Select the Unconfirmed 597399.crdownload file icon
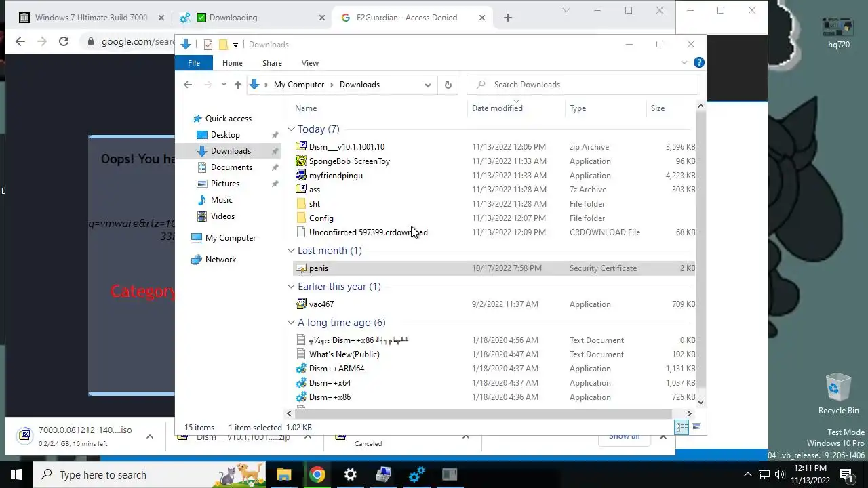This screenshot has height=488, width=868. [302, 232]
